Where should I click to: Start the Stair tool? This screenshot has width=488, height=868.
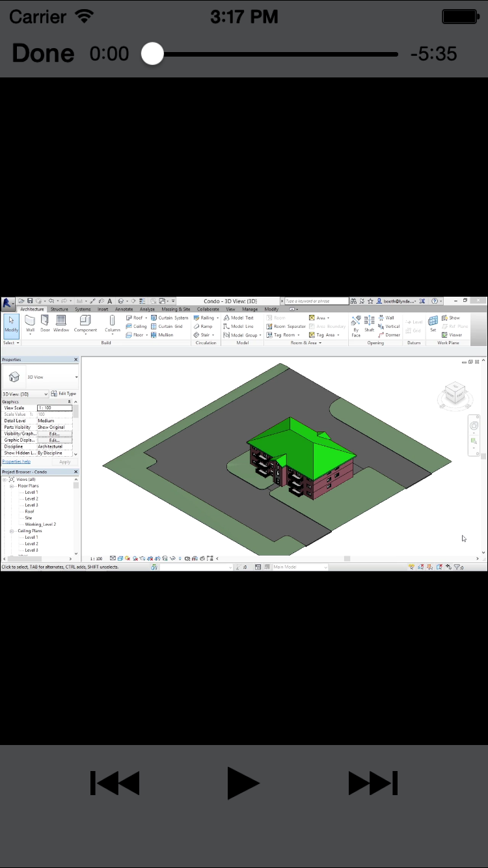coord(204,334)
